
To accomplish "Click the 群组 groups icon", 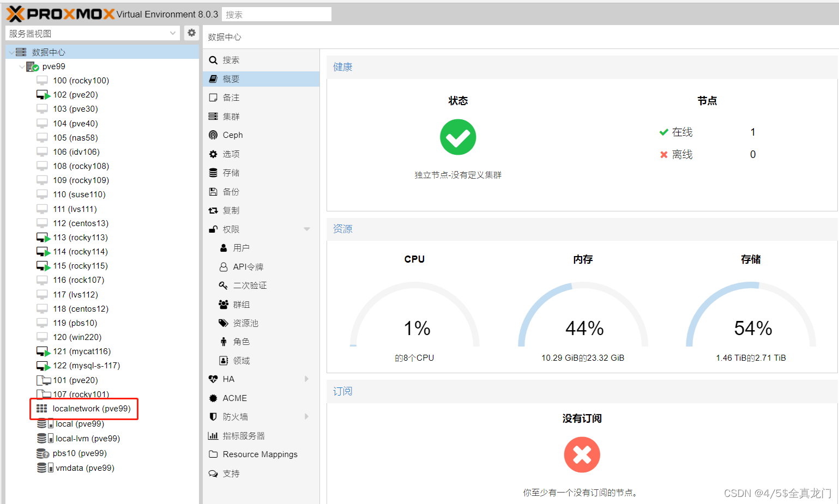I will [224, 305].
